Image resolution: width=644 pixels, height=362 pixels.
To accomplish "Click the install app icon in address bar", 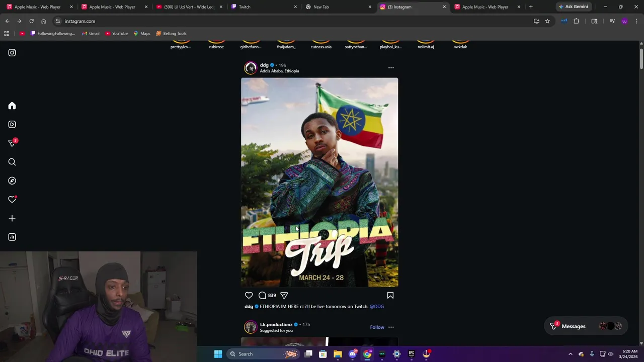I will [x=536, y=21].
